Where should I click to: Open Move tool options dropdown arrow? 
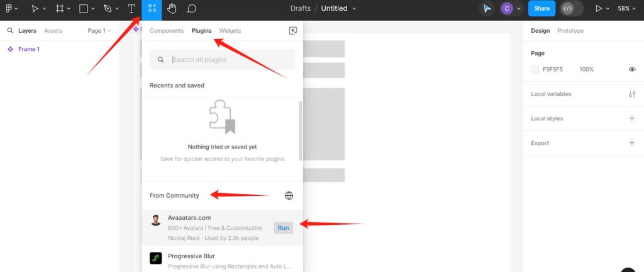pos(45,9)
